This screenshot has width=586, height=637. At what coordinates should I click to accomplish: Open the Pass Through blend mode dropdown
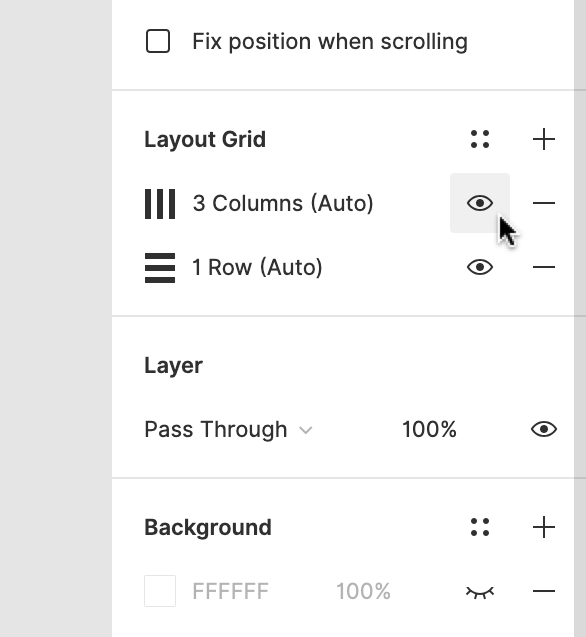click(228, 429)
